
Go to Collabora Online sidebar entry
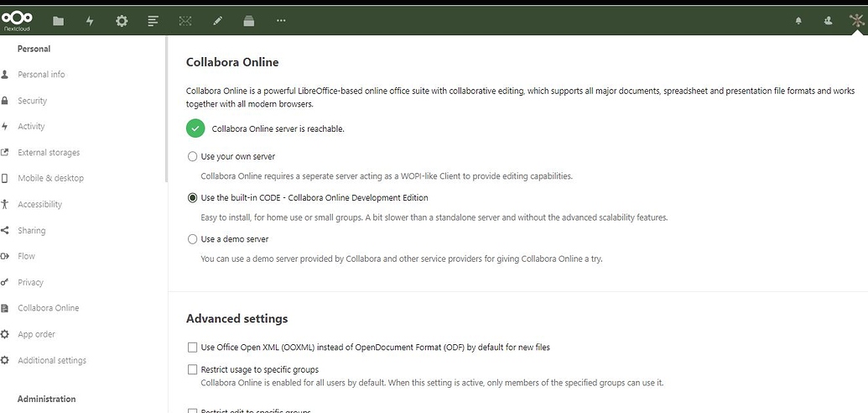pos(48,308)
